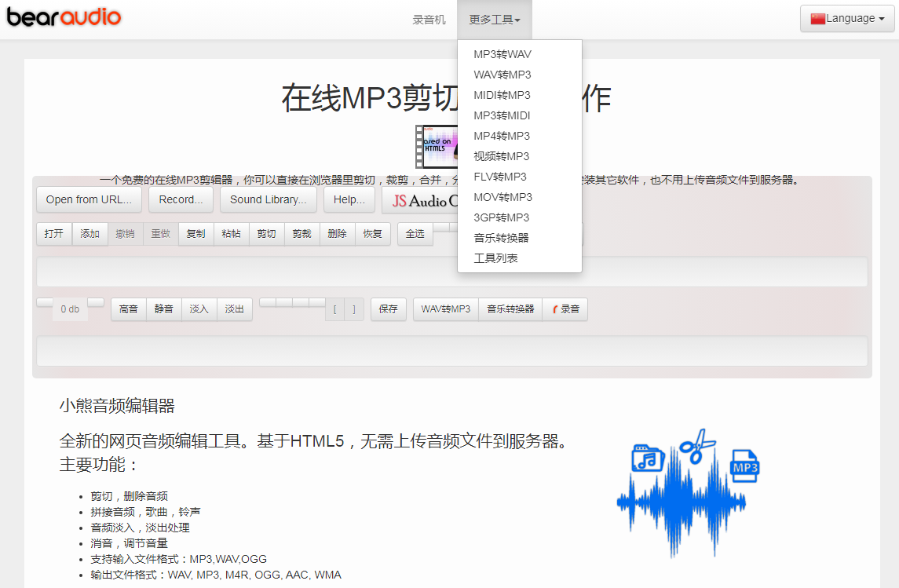Adjust the 0 db volume slider

point(69,309)
